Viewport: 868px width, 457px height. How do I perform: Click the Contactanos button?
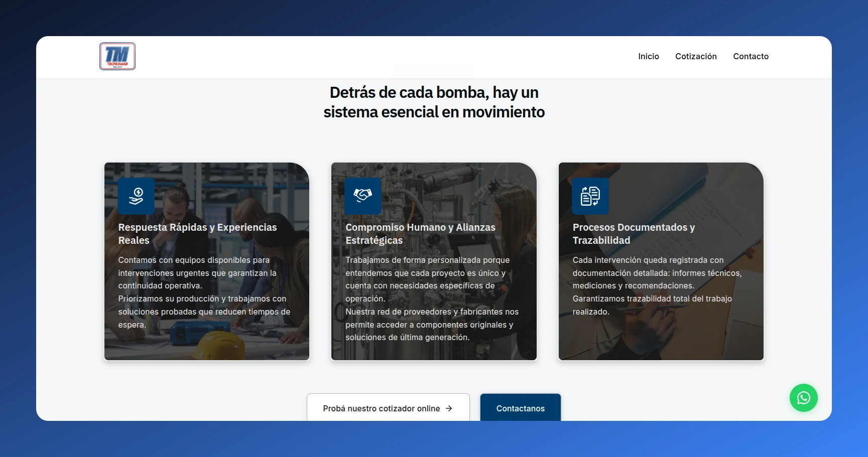tap(521, 407)
